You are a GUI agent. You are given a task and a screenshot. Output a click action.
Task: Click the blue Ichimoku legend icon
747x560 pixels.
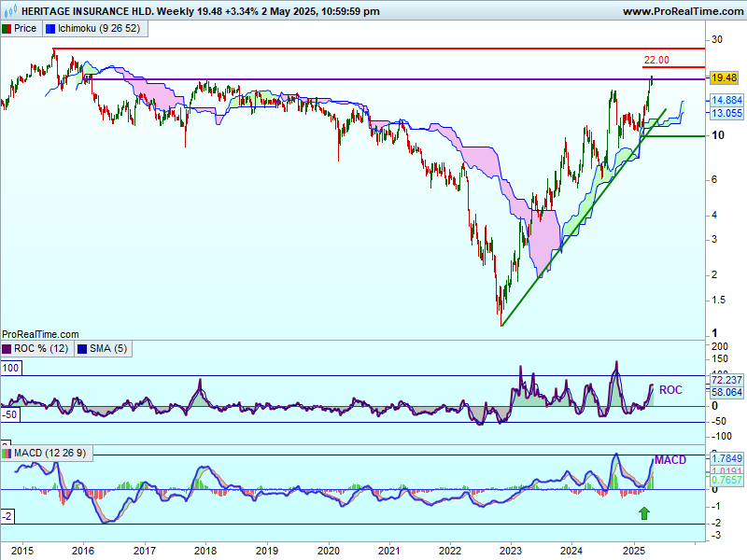click(x=50, y=29)
